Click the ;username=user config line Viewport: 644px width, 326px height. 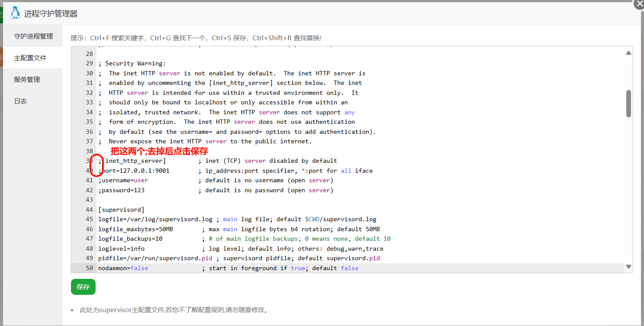(x=123, y=180)
